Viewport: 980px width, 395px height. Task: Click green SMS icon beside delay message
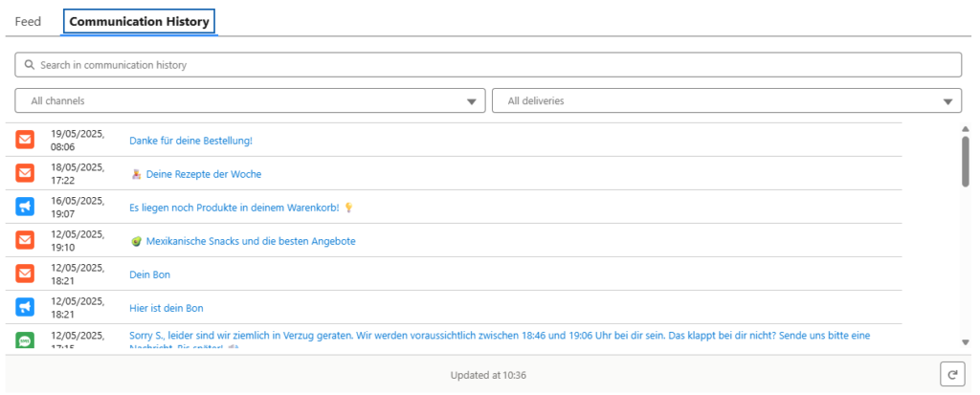(x=25, y=340)
